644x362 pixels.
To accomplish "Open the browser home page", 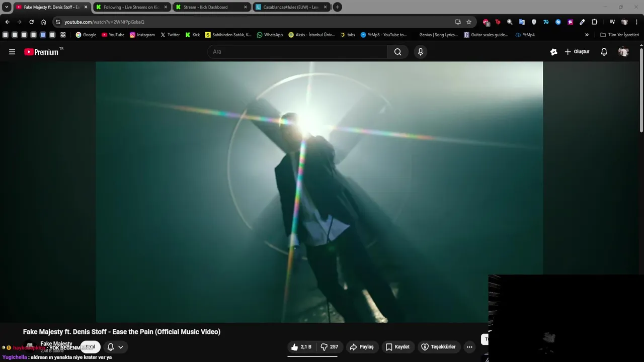I will pyautogui.click(x=44, y=22).
